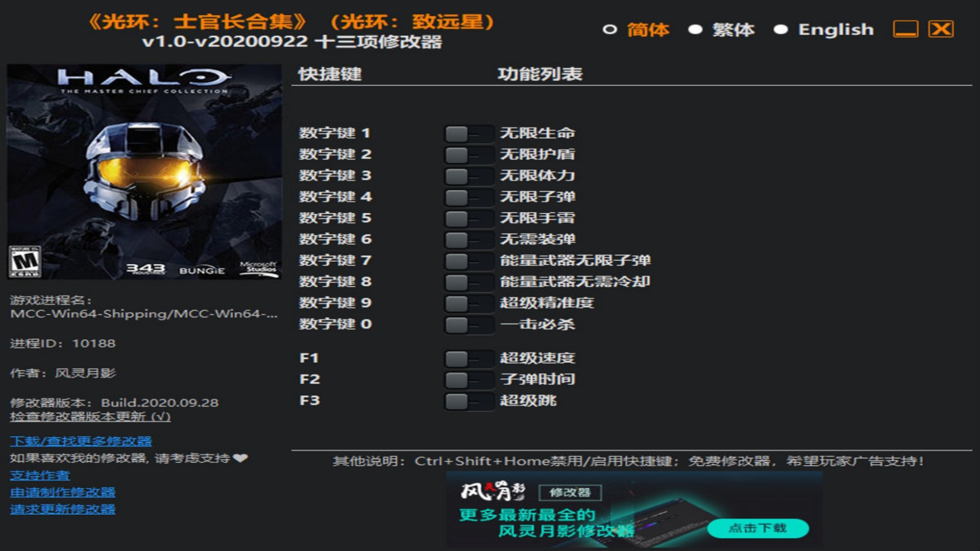Viewport: 980px width, 551px height.
Task: Select 繁体 language radio button
Action: pyautogui.click(x=695, y=30)
